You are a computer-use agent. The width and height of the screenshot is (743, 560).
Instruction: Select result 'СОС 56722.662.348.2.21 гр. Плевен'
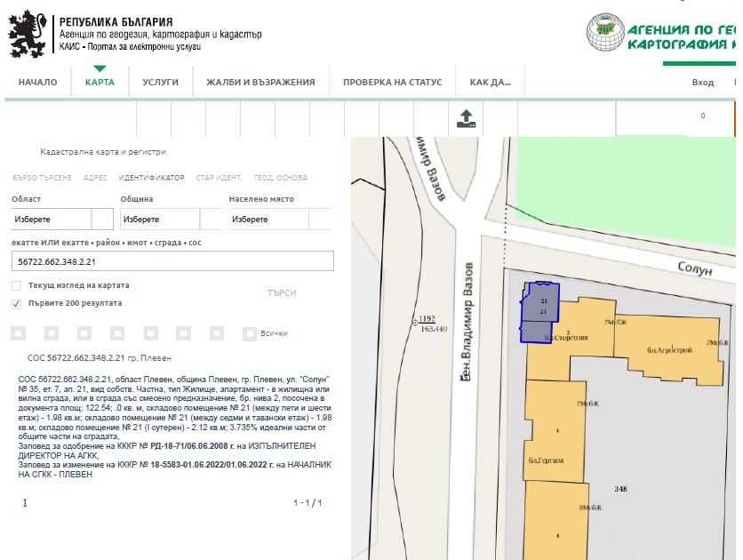(99, 358)
